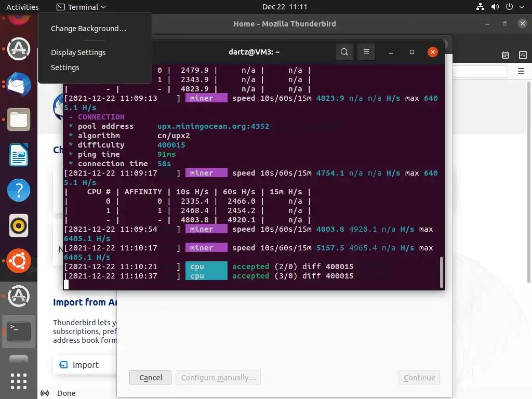
Task: Click the volume icon in top bar
Action: (x=495, y=7)
